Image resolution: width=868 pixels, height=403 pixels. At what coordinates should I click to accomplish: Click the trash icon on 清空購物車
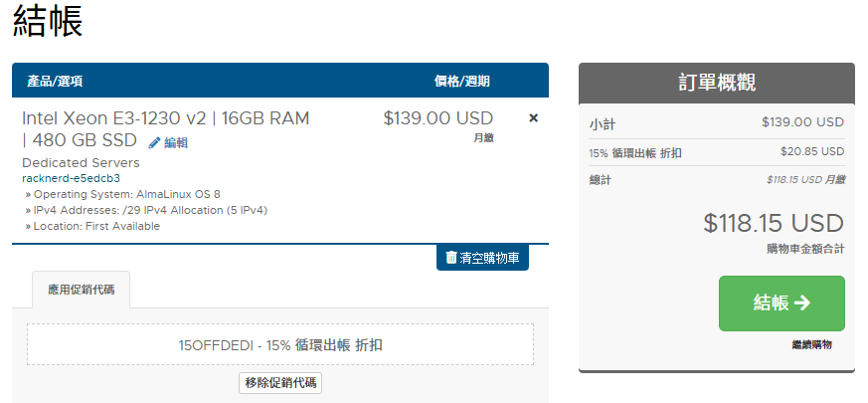tap(451, 258)
